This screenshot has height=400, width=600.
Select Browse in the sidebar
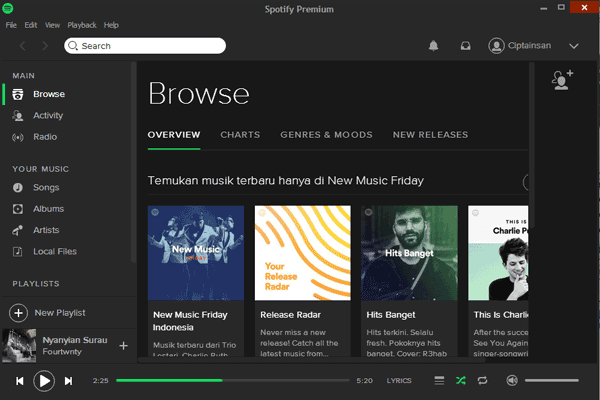[x=49, y=94]
